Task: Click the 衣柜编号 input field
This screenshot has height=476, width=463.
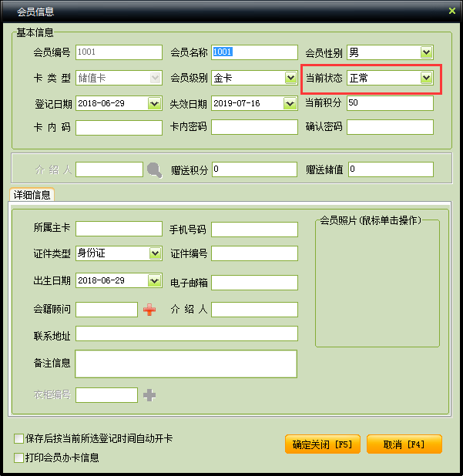Action: coord(106,395)
